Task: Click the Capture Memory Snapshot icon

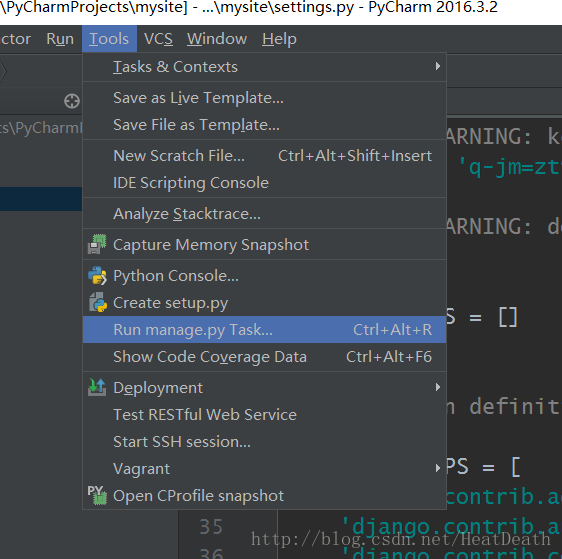Action: 97,244
